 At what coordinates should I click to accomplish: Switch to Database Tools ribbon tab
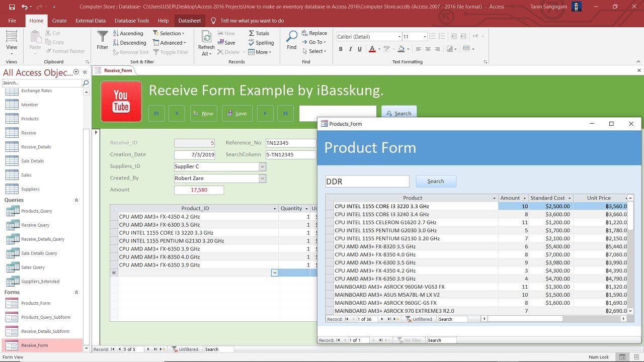click(132, 21)
